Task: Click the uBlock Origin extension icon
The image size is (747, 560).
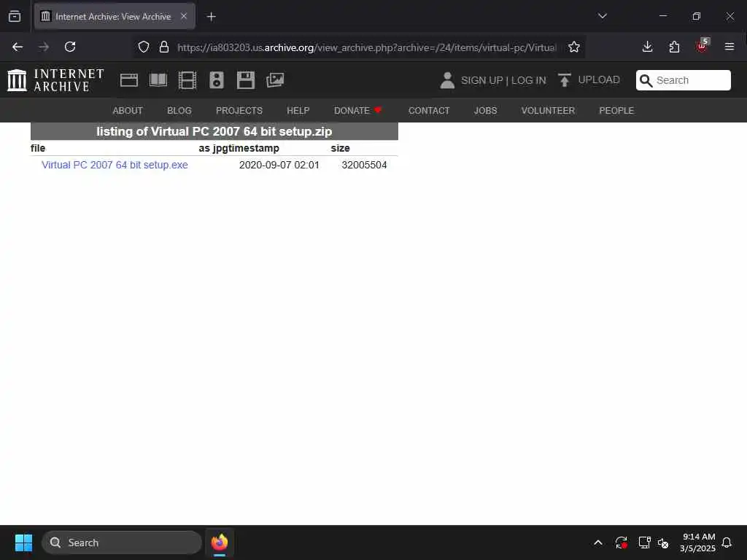Action: (x=703, y=46)
